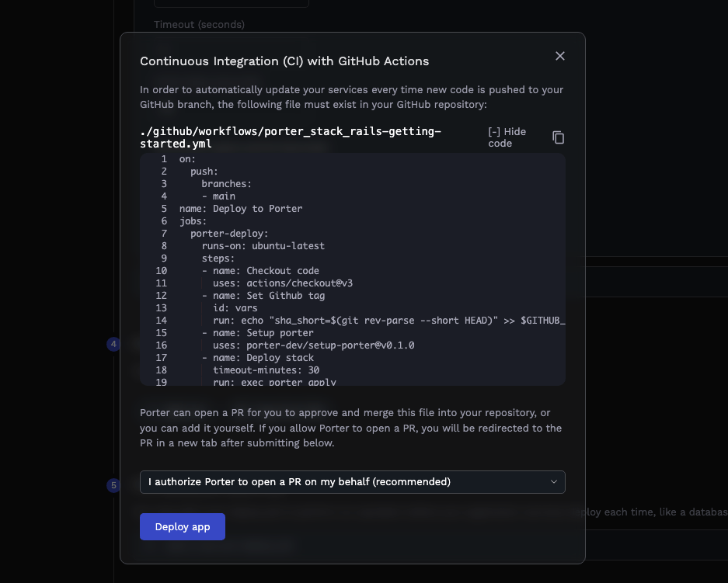Click the Deploy app button

pos(183,527)
